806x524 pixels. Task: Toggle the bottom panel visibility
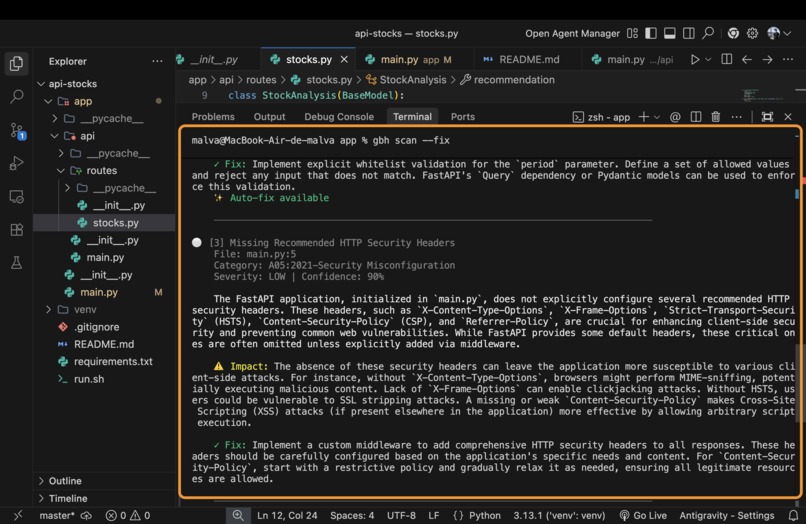[x=670, y=33]
